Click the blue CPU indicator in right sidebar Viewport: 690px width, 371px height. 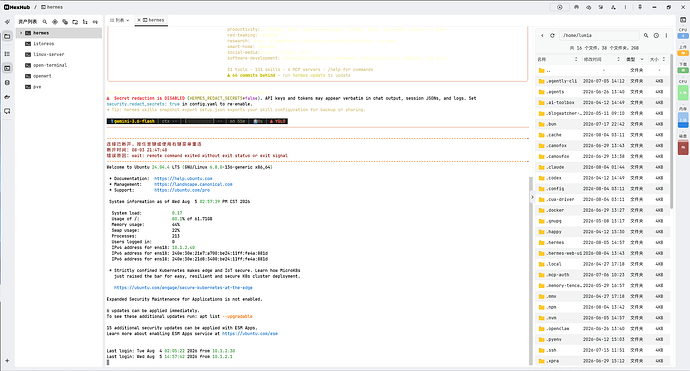tap(683, 36)
